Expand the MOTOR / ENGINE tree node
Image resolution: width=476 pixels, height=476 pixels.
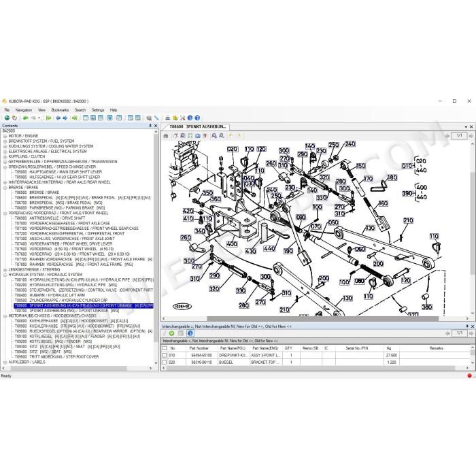tap(5, 136)
